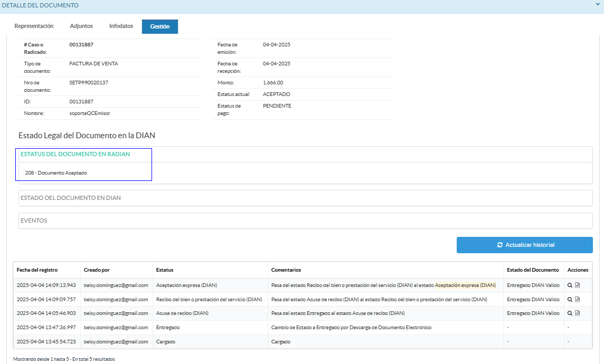Image resolution: width=604 pixels, height=364 pixels.
Task: Sort by Fecha del registro column header
Action: pos(37,270)
